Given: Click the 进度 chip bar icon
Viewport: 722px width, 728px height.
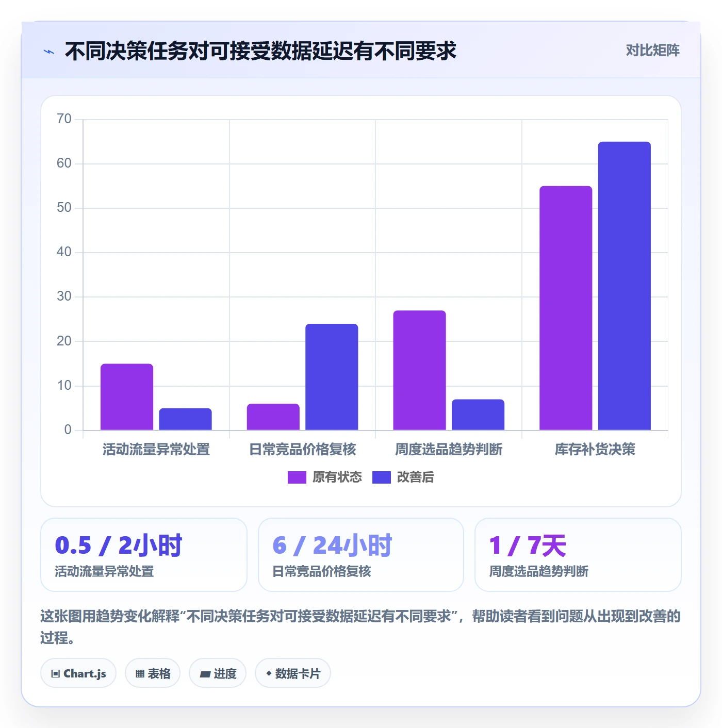Looking at the screenshot, I should [x=205, y=674].
